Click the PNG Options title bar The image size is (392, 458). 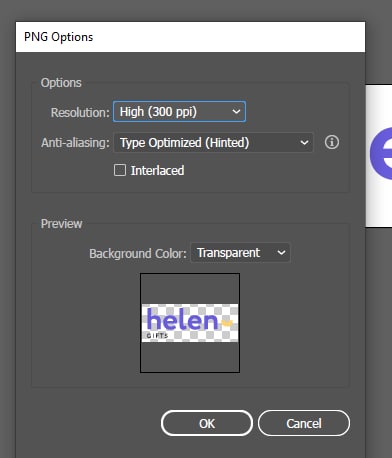coord(190,37)
